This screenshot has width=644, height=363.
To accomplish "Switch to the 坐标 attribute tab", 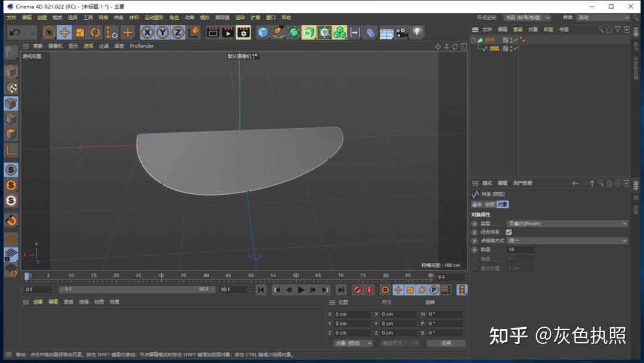I will 489,204.
